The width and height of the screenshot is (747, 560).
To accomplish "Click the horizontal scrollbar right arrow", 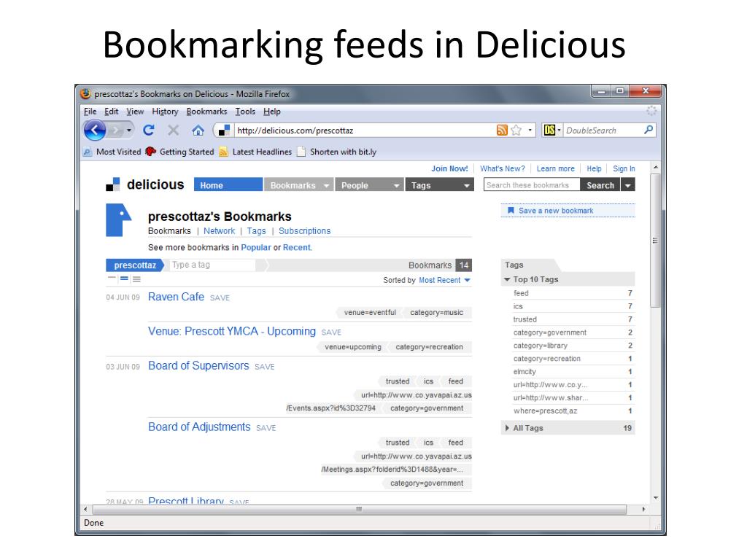I will (643, 510).
